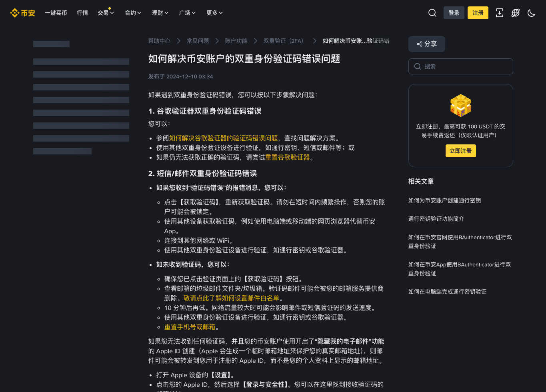
Task: Click the gift box promo image
Action: pos(461,106)
